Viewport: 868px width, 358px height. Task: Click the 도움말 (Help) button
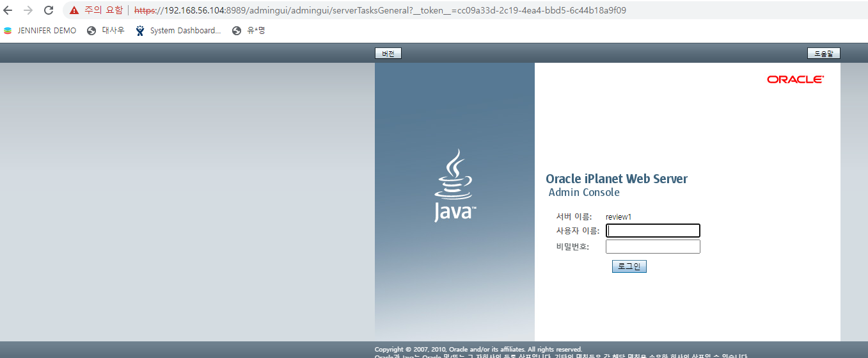823,54
